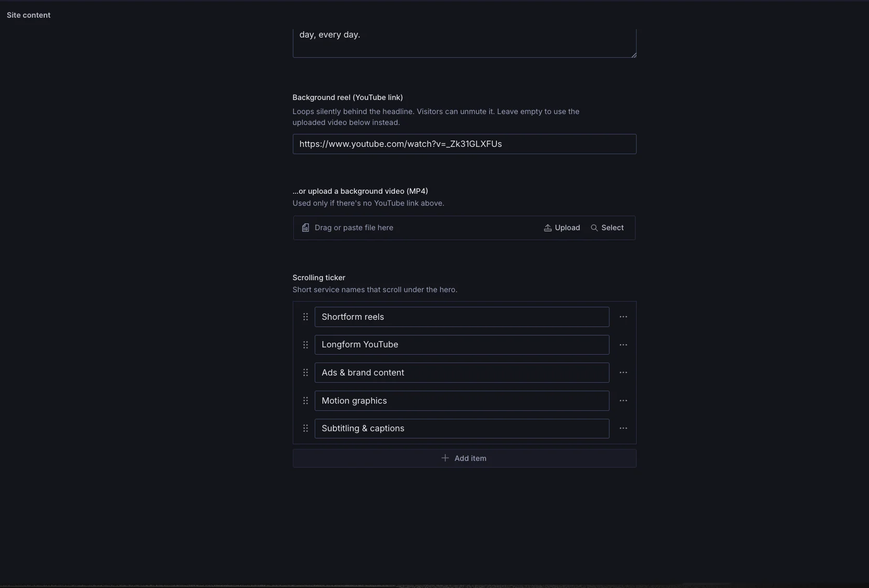869x588 pixels.
Task: Open options menu for Longform YouTube
Action: tap(623, 345)
